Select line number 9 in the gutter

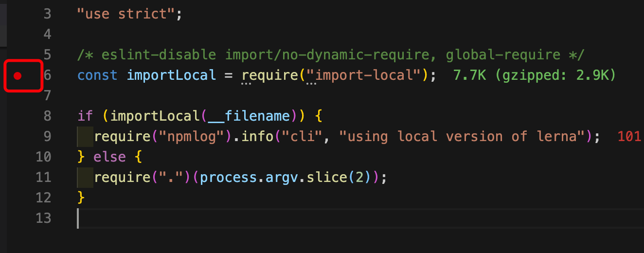pos(47,136)
